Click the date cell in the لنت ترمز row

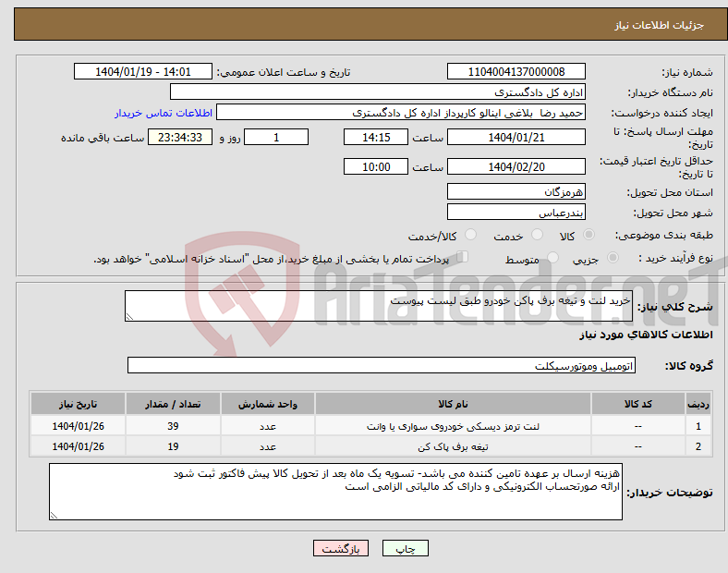(78, 426)
